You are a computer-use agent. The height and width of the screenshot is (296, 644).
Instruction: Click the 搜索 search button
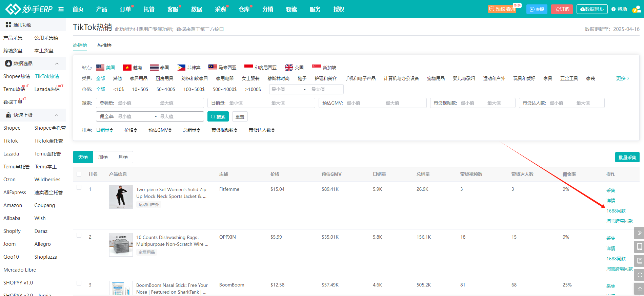218,116
